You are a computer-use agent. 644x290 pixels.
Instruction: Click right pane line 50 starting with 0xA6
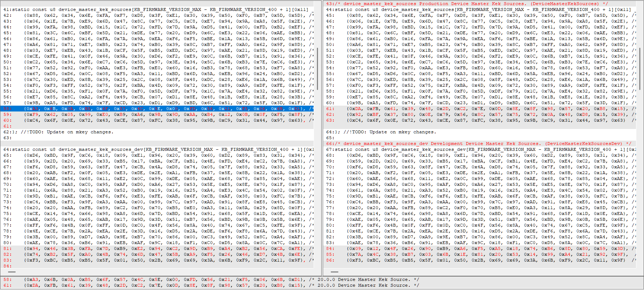[480, 44]
